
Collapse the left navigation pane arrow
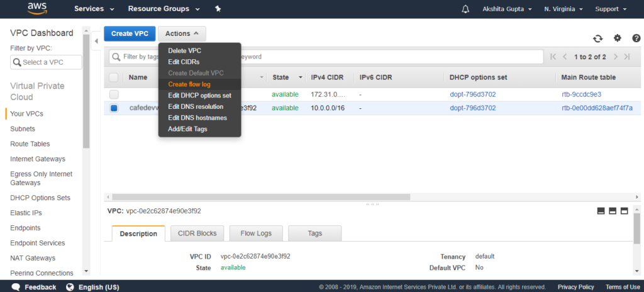tap(96, 41)
